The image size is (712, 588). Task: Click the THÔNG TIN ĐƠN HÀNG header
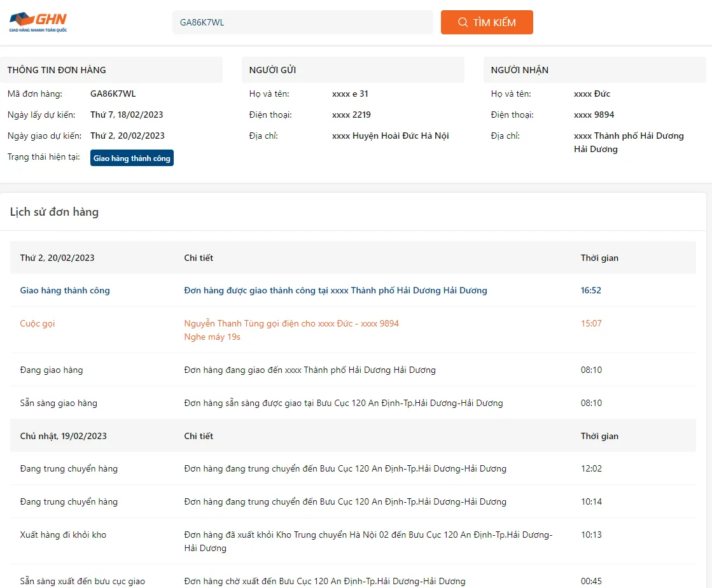click(x=57, y=70)
